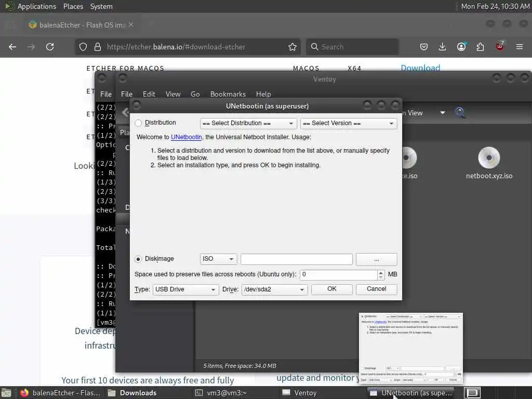Click the browse '...' button
Image resolution: width=532 pixels, height=399 pixels.
coord(376,259)
